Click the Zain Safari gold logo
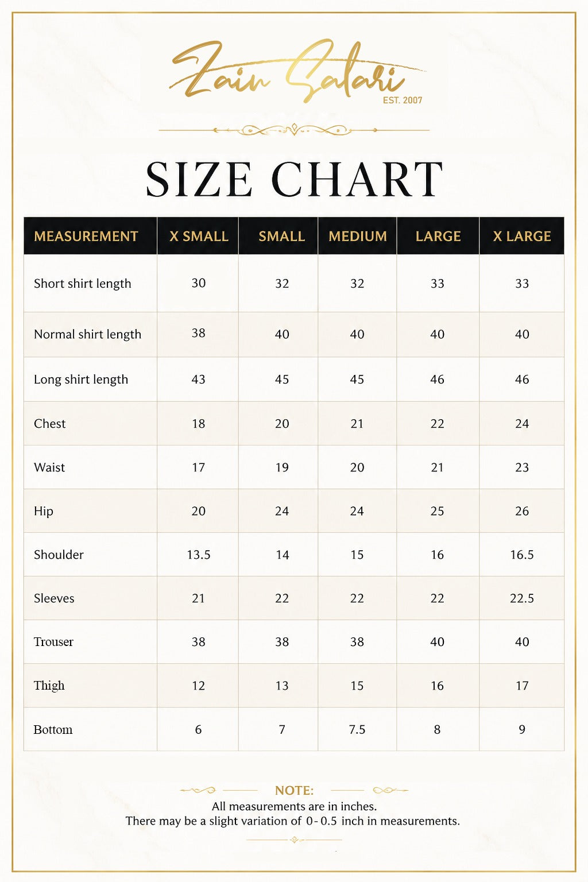 point(297,72)
